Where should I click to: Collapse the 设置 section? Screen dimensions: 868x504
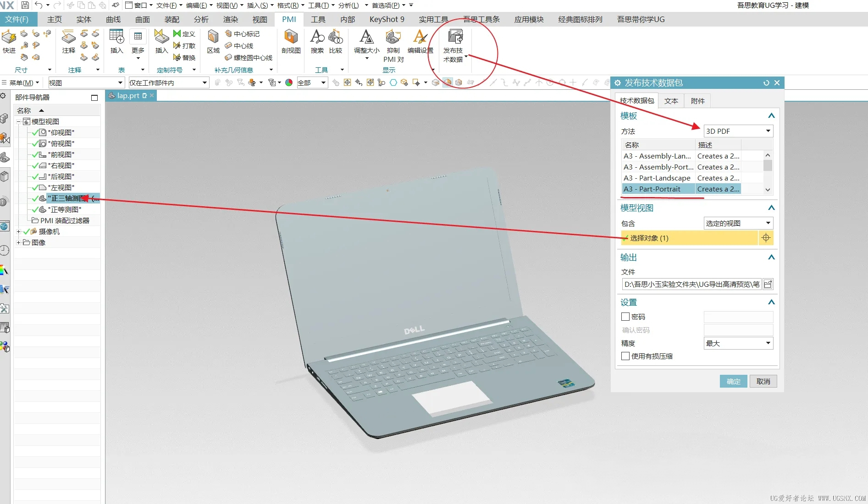coord(771,302)
